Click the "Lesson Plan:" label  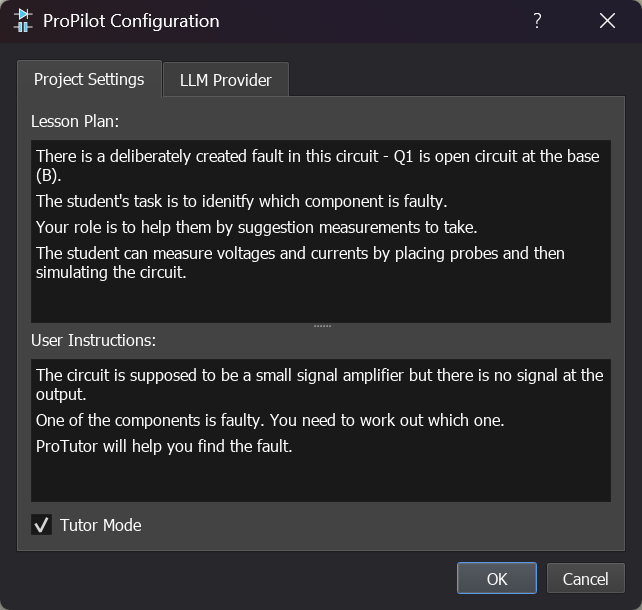(75, 121)
